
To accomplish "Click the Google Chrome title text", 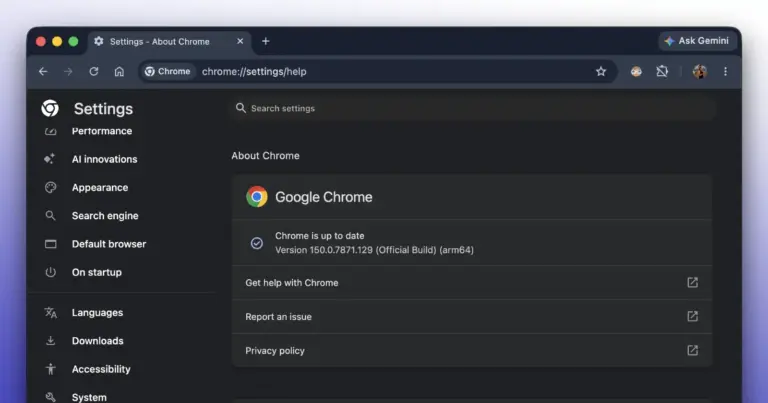I will click(x=324, y=197).
